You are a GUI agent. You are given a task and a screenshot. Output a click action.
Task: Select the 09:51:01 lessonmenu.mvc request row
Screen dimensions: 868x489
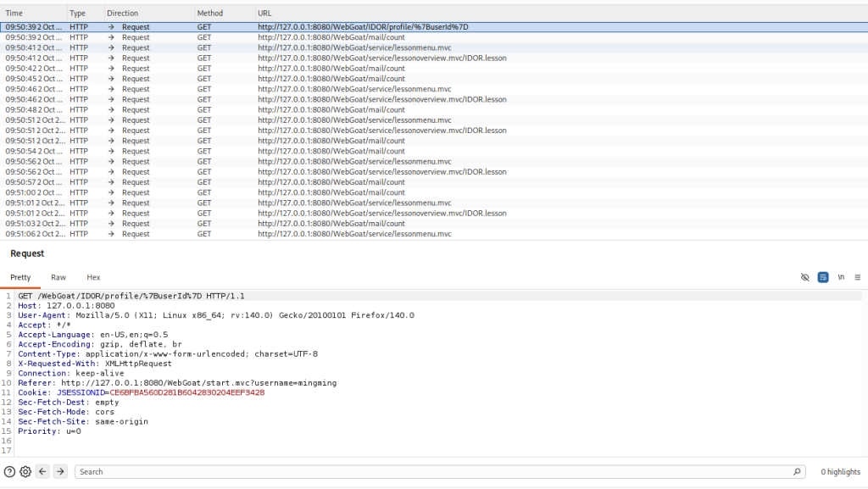click(x=434, y=203)
